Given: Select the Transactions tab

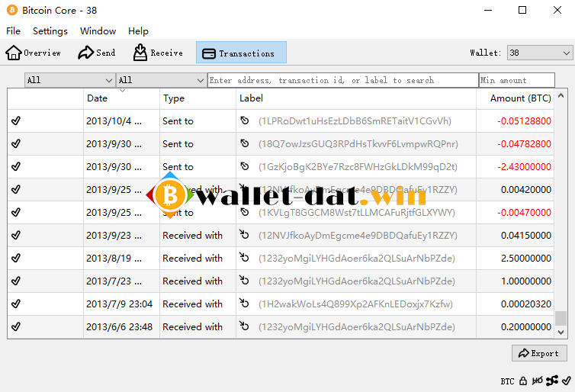Looking at the screenshot, I should pyautogui.click(x=241, y=53).
